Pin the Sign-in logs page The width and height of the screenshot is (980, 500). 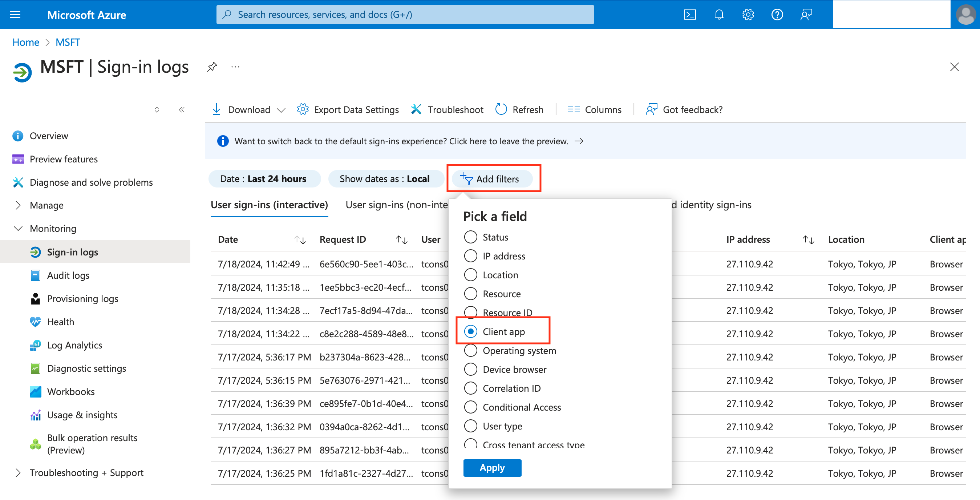coord(212,67)
